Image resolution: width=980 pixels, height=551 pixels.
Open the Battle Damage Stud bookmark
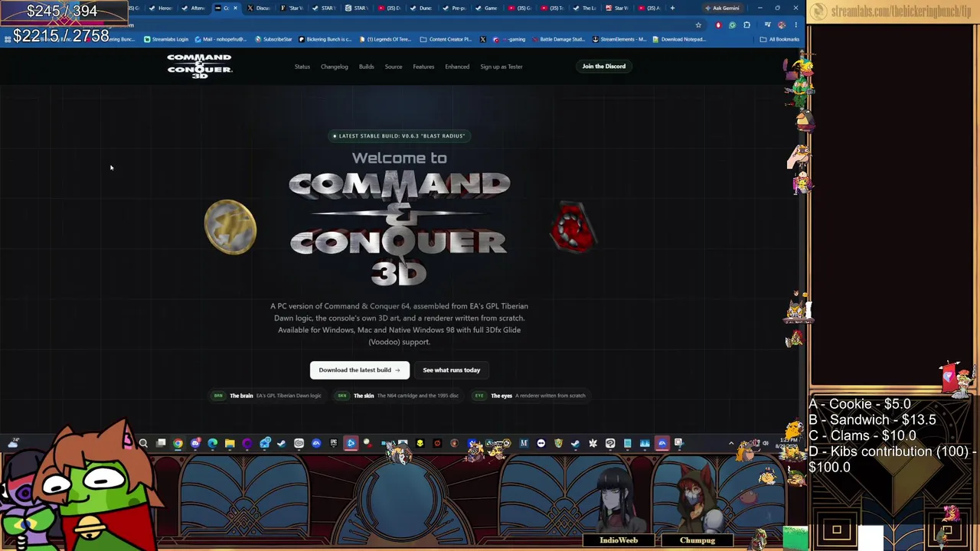tap(559, 40)
